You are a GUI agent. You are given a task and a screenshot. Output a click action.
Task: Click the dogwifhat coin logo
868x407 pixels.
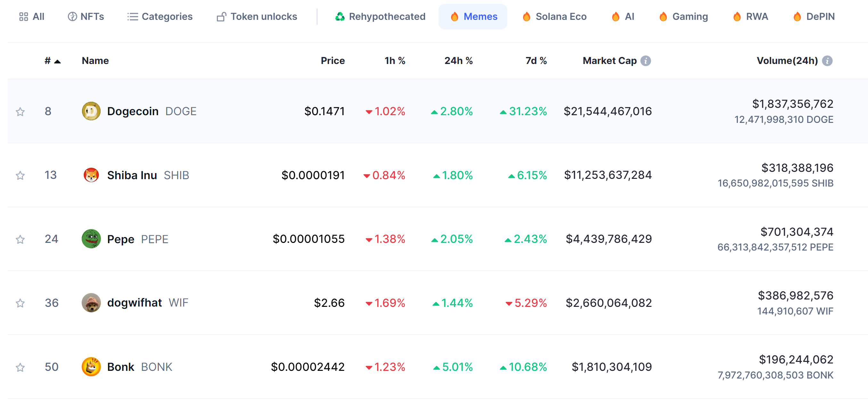(91, 303)
